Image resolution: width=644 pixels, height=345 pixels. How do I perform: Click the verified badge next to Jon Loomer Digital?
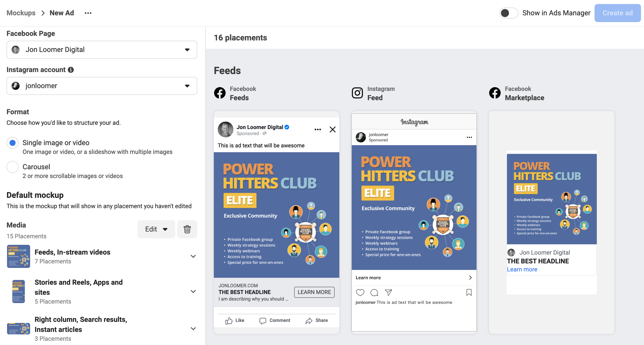pos(287,127)
